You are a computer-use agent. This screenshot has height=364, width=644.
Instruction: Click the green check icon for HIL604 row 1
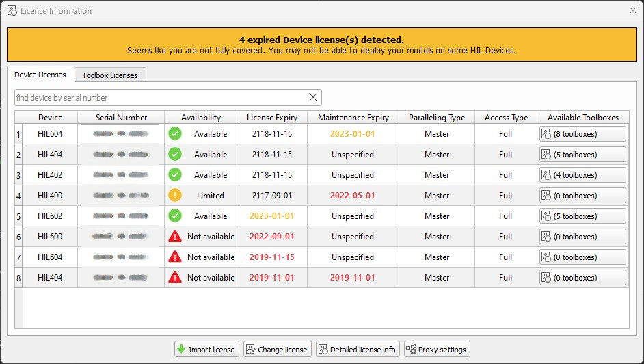click(175, 134)
